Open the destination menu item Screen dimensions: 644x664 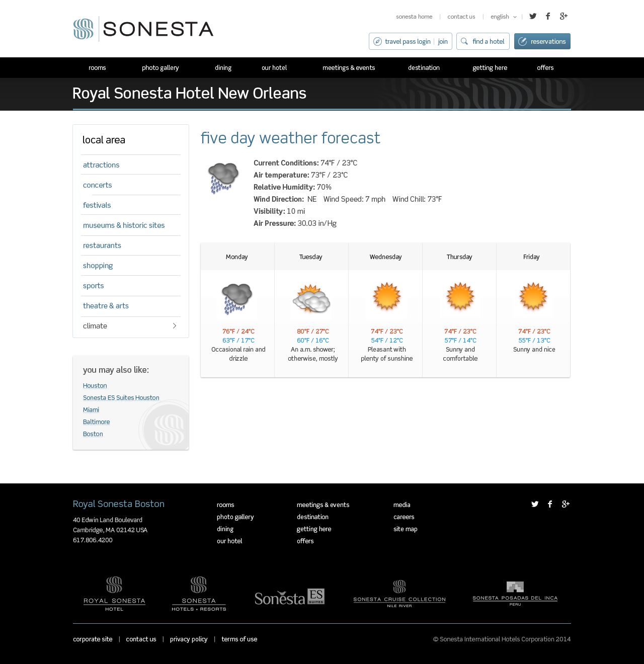pos(424,68)
